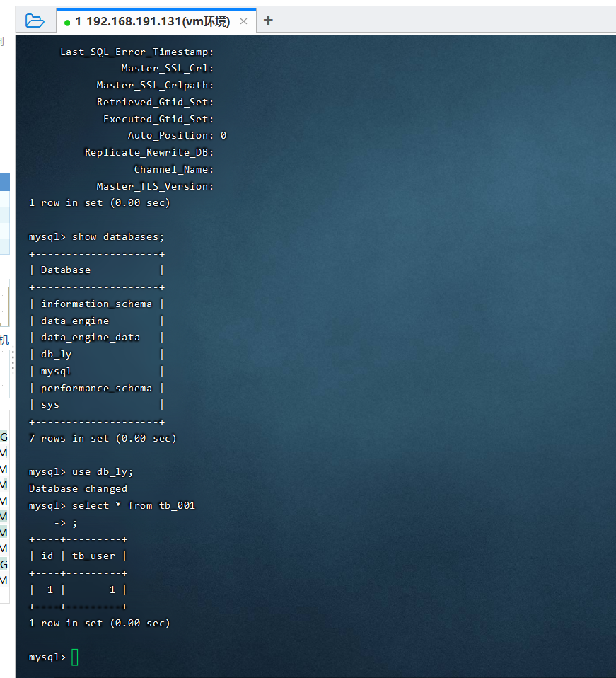This screenshot has width=616, height=678.
Task: Close the 192.168.191.131 session tab
Action: pos(243,21)
